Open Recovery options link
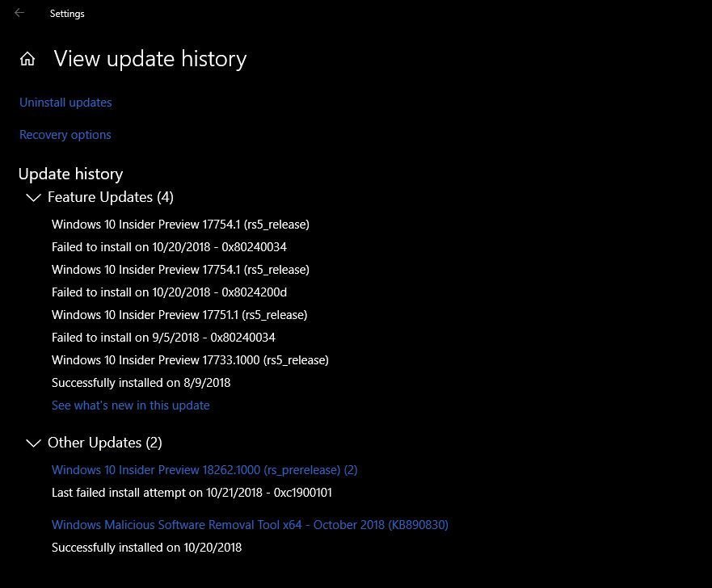This screenshot has height=588, width=712. coord(65,135)
